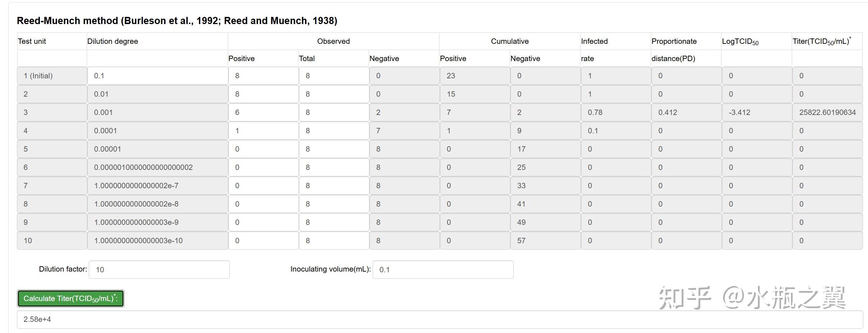Select Observed Total field for test unit 8
The width and height of the screenshot is (868, 333).
pos(334,204)
